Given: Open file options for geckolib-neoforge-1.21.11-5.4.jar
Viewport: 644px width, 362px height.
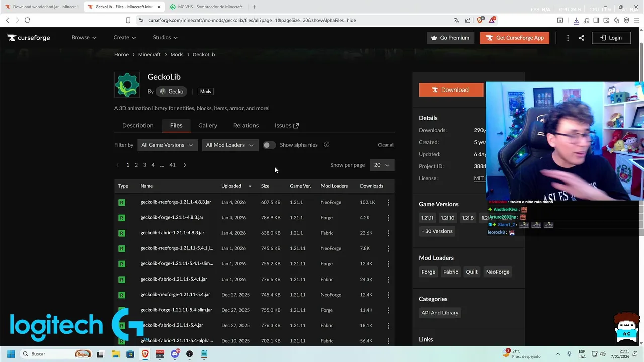Looking at the screenshot, I should click(x=388, y=295).
